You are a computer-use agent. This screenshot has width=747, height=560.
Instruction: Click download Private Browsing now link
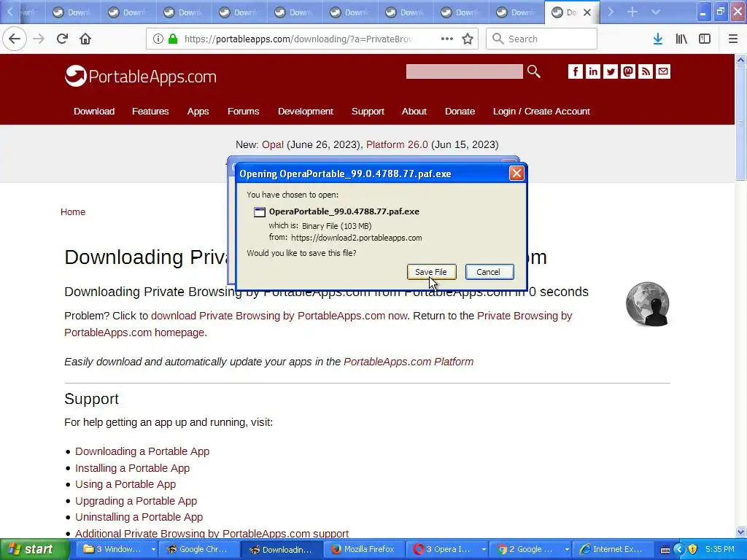[279, 316]
